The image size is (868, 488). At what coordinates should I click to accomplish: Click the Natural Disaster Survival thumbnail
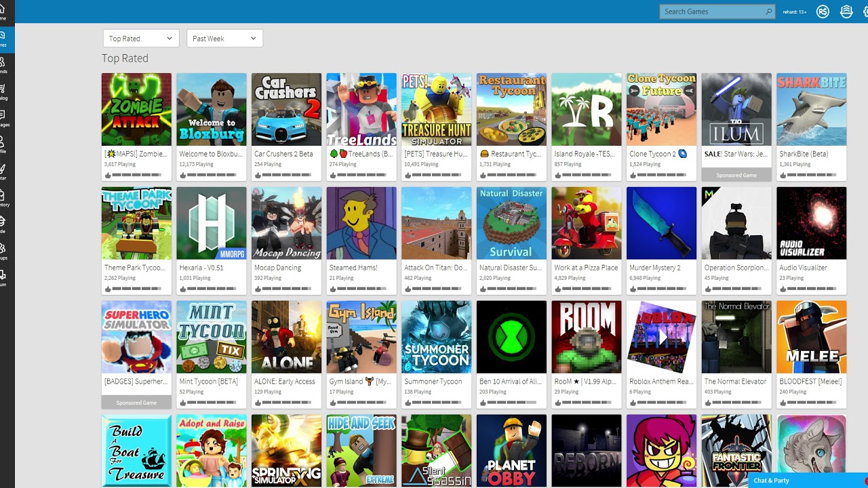click(x=511, y=223)
